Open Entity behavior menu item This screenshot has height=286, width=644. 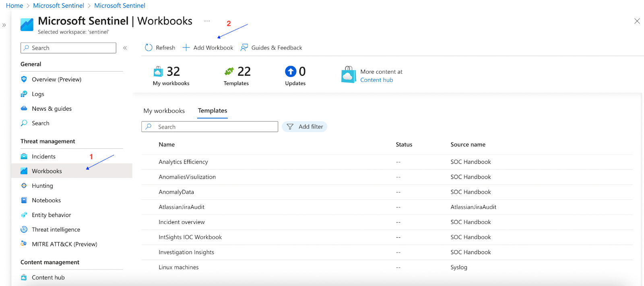coord(51,215)
